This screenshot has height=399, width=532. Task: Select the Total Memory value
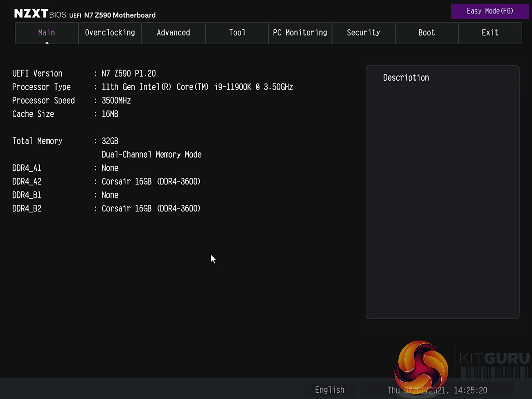(x=110, y=141)
